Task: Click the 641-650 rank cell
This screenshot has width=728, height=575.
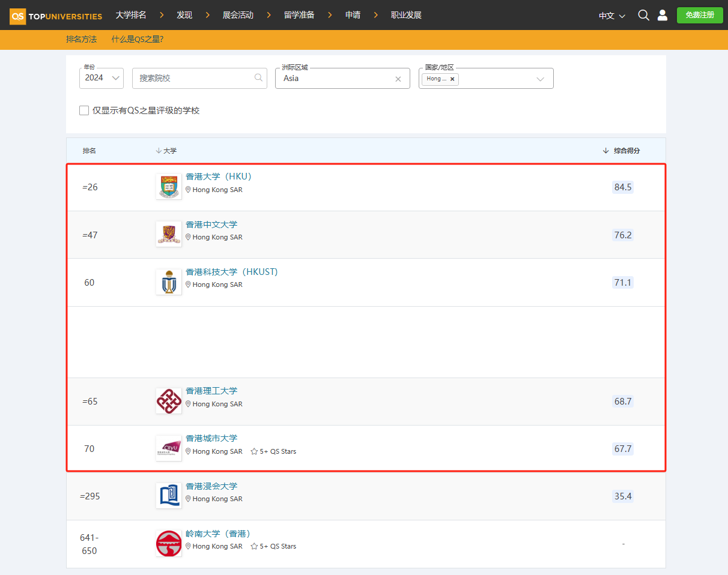Action: 89,544
